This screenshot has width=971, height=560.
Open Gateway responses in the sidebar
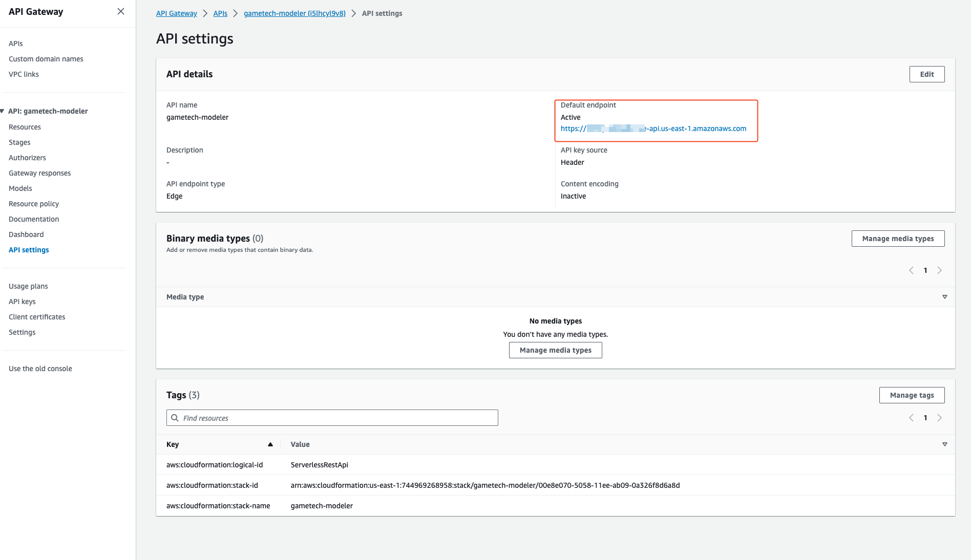tap(40, 173)
